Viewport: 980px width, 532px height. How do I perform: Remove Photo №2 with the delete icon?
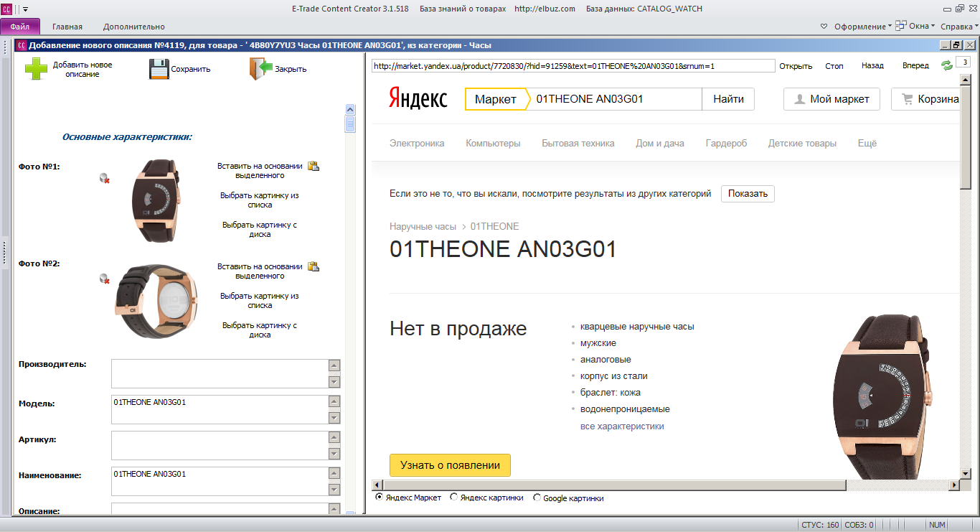105,279
